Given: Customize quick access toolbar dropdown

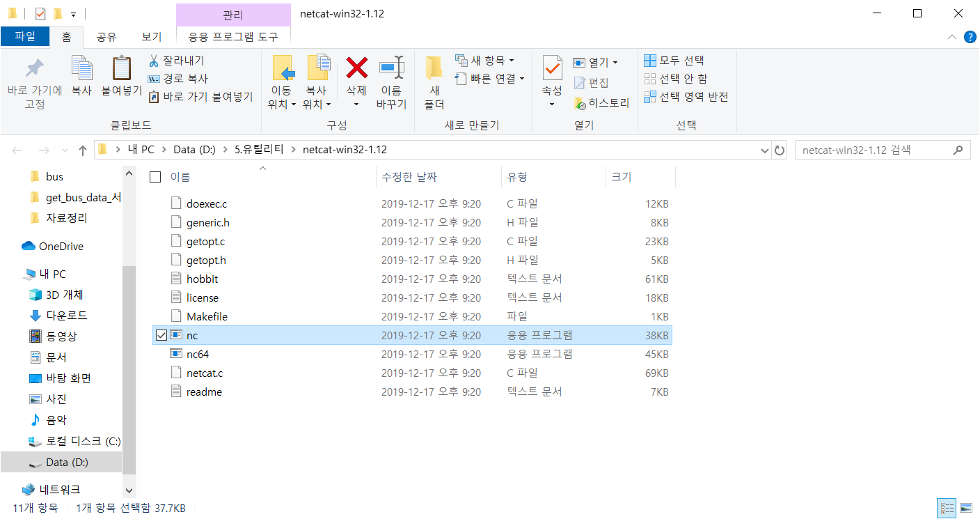Looking at the screenshot, I should 73,15.
